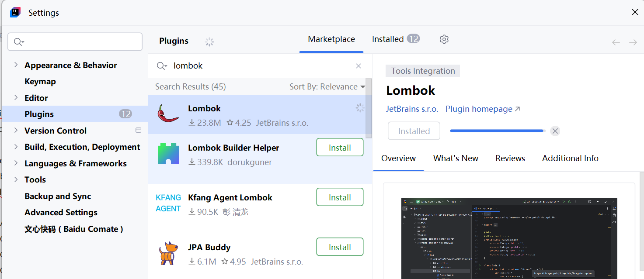Click the Plugins 12 count badge

(125, 114)
